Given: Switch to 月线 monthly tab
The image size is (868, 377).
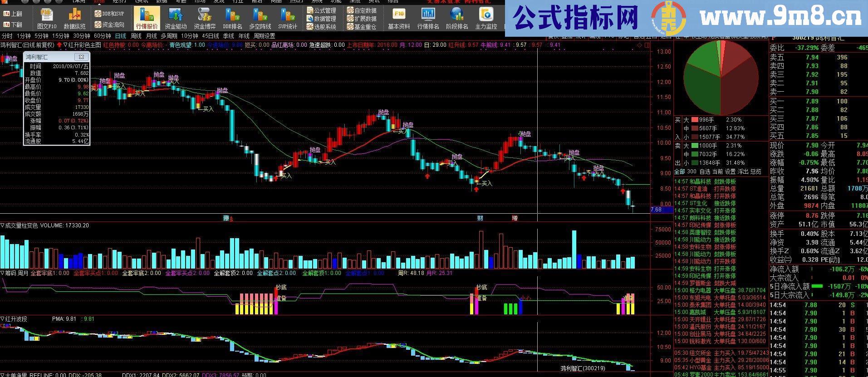Looking at the screenshot, I should [x=152, y=36].
